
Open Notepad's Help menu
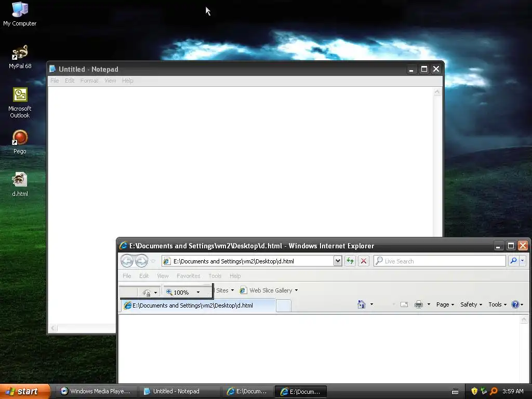click(x=128, y=81)
